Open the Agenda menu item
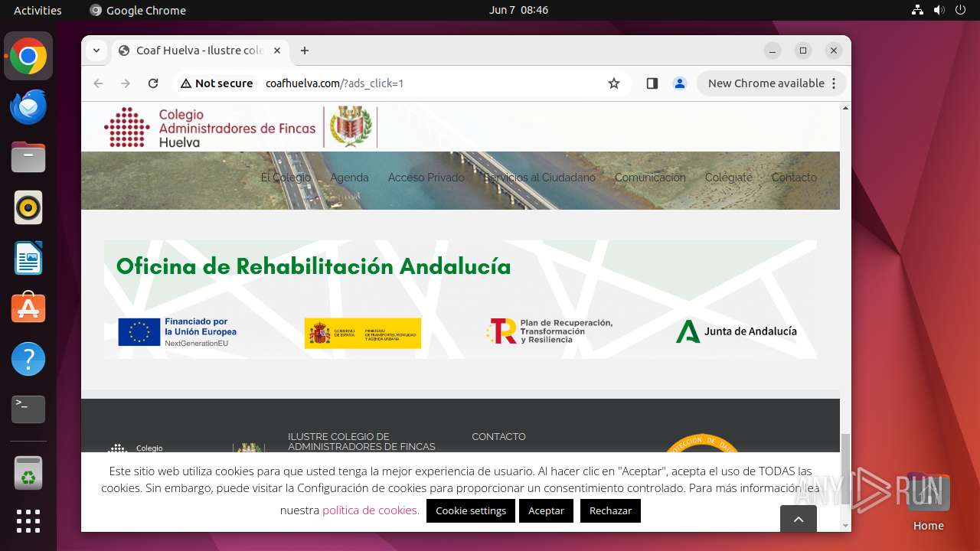The width and height of the screenshot is (980, 551). [x=349, y=178]
